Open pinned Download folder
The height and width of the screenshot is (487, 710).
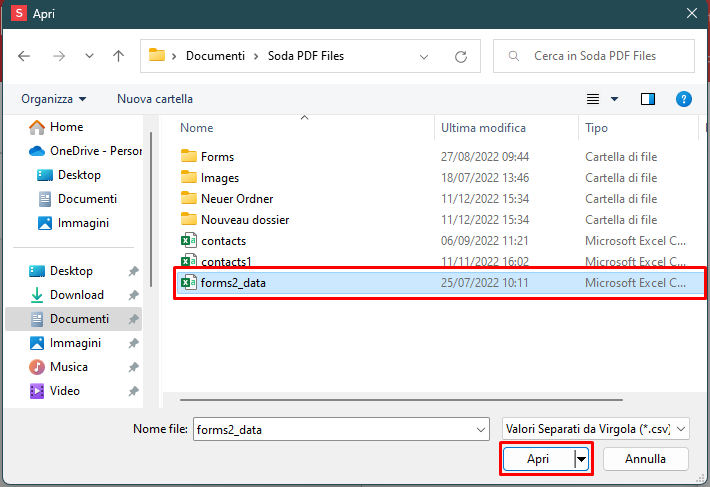[67, 295]
